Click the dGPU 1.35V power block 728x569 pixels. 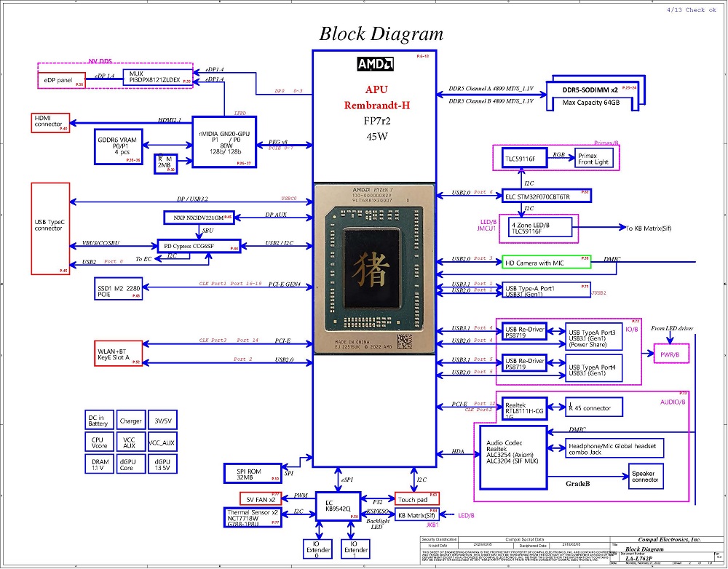pyautogui.click(x=162, y=463)
